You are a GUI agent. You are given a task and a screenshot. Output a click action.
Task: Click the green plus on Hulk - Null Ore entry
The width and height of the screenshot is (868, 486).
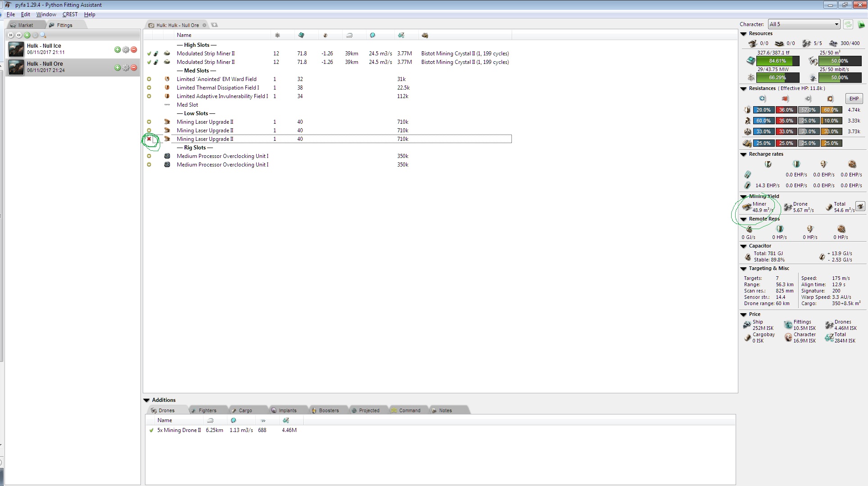(x=118, y=68)
